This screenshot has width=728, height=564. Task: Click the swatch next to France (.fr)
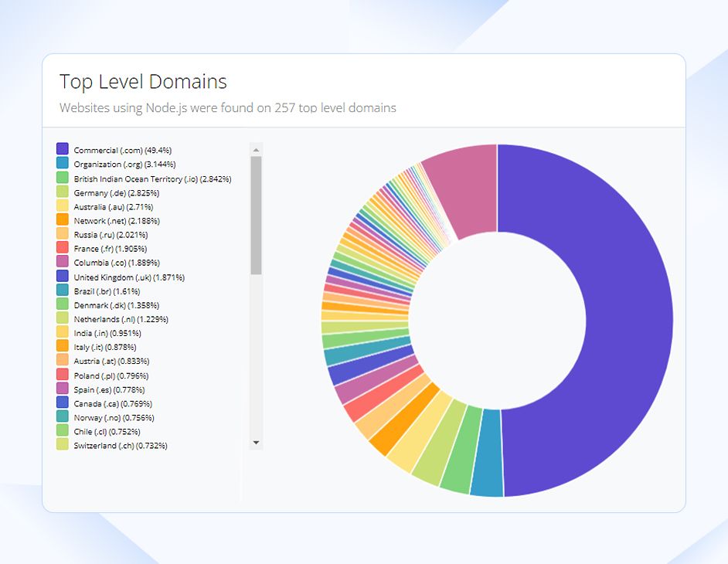(63, 249)
